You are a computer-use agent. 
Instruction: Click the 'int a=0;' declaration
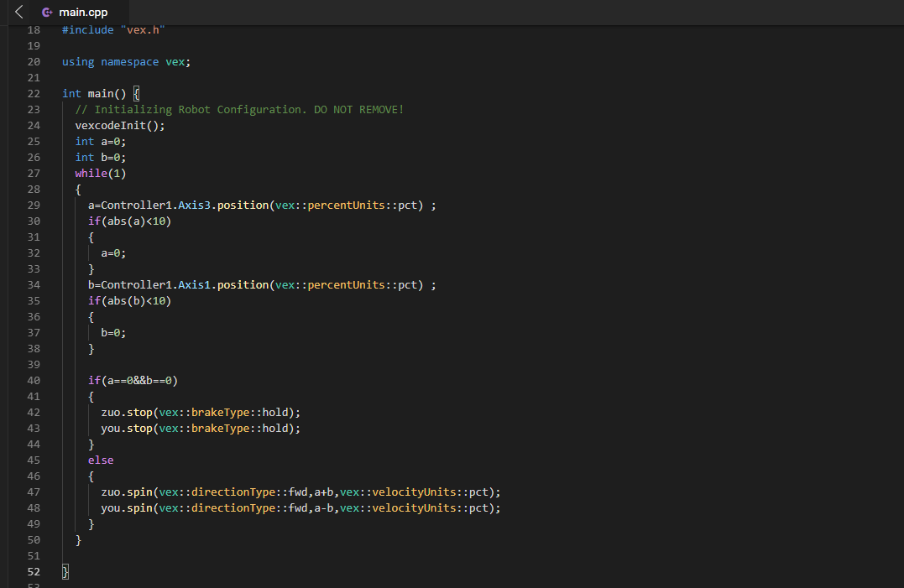coord(101,141)
